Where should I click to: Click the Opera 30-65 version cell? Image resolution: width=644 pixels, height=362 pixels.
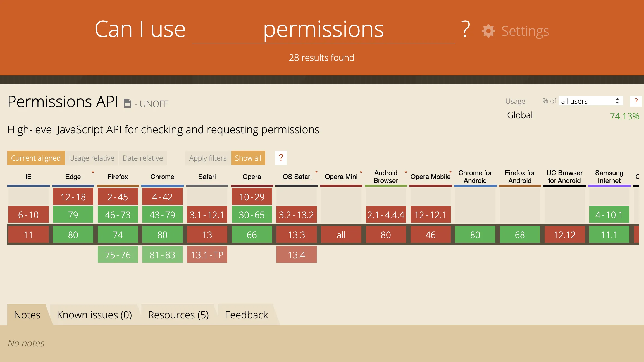(252, 214)
